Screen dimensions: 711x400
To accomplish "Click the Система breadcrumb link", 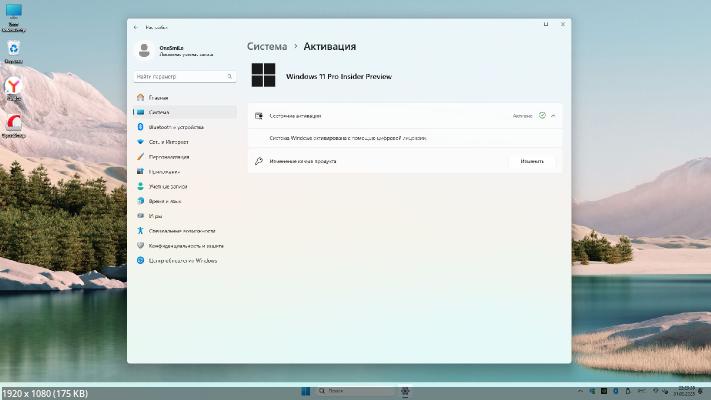I will point(267,46).
